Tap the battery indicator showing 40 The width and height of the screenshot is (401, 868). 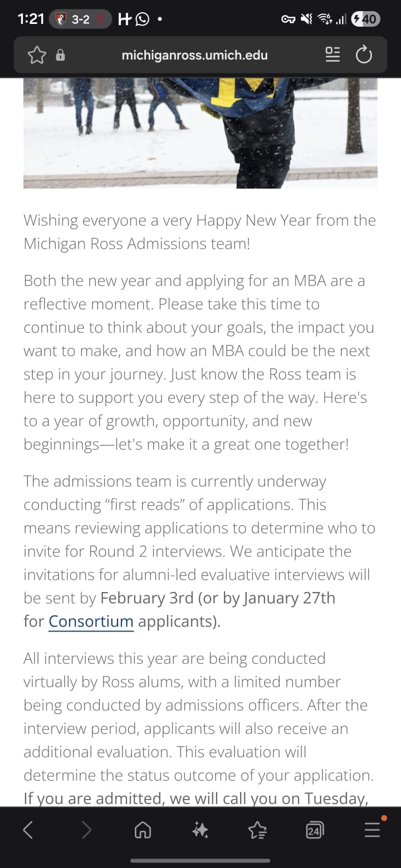(366, 19)
